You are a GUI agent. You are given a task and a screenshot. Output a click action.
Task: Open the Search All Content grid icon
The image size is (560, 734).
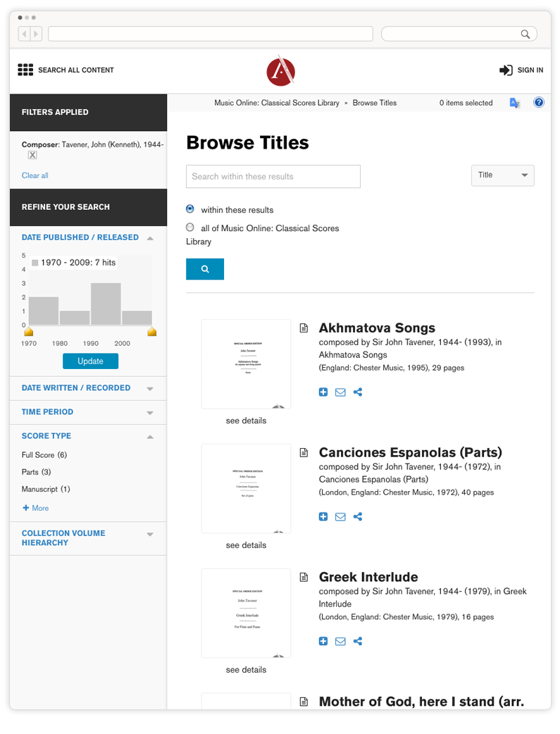tap(25, 70)
